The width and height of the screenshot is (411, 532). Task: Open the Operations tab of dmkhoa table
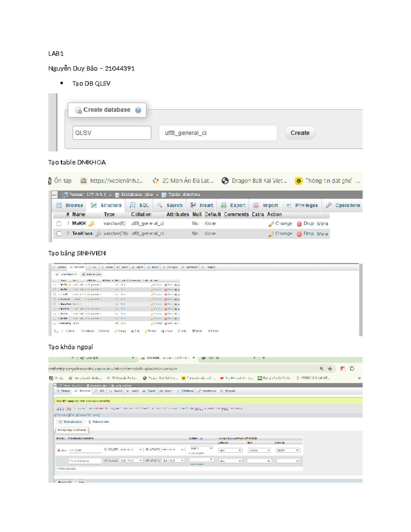click(343, 205)
